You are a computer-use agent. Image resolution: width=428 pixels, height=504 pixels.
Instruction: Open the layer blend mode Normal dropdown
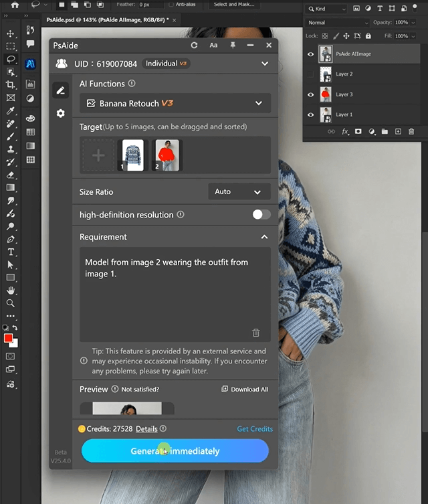338,23
